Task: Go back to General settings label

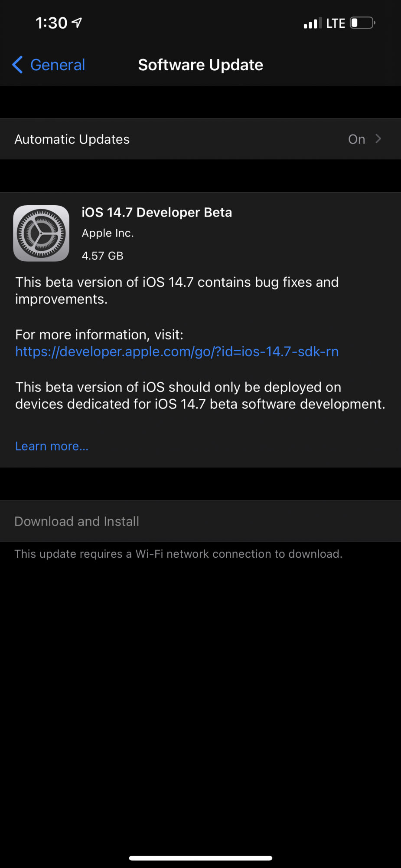Action: (58, 65)
